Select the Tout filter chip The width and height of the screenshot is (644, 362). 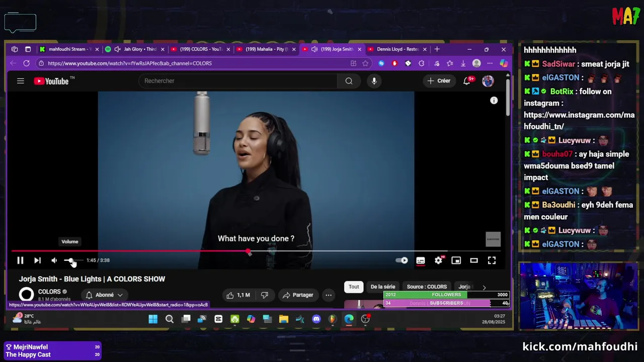click(354, 287)
